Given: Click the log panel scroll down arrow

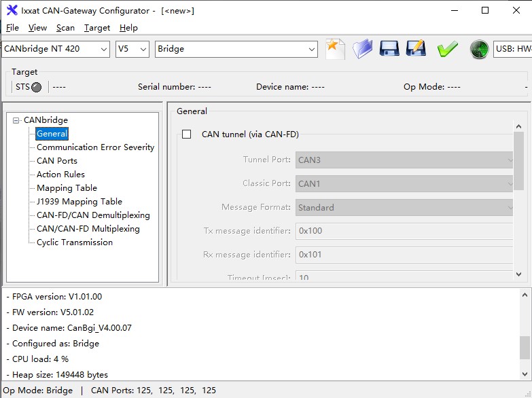Looking at the screenshot, I should [525, 374].
